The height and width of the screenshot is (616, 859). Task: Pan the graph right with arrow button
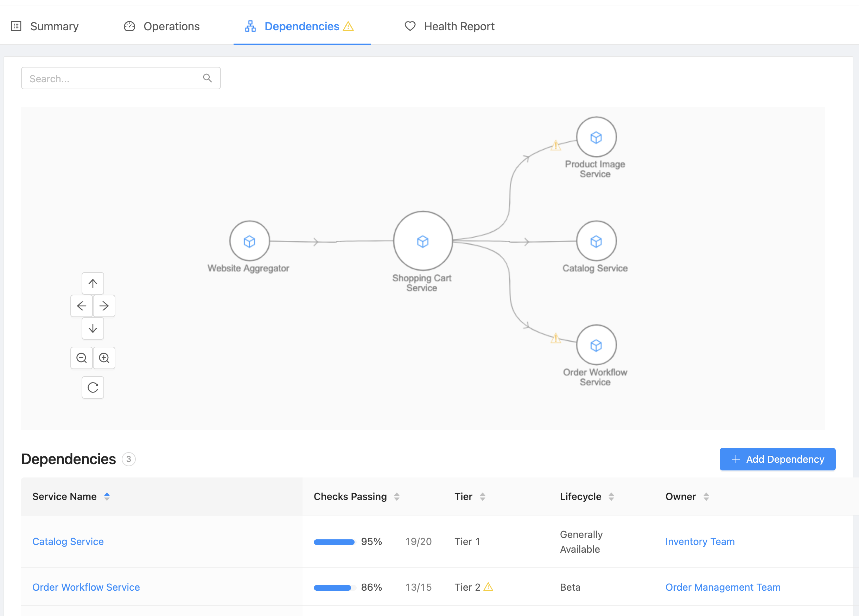click(104, 306)
